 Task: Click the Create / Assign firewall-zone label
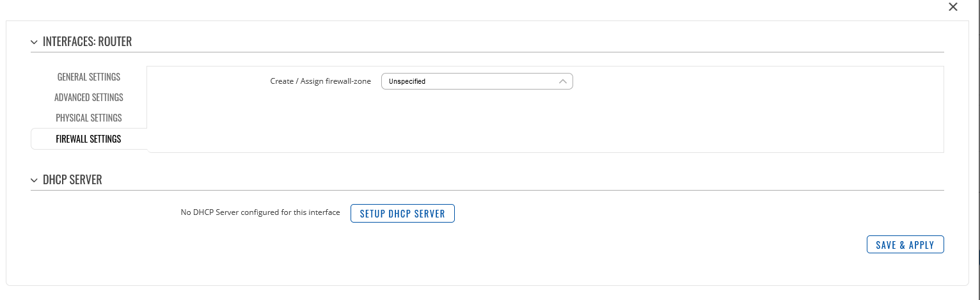click(x=320, y=81)
